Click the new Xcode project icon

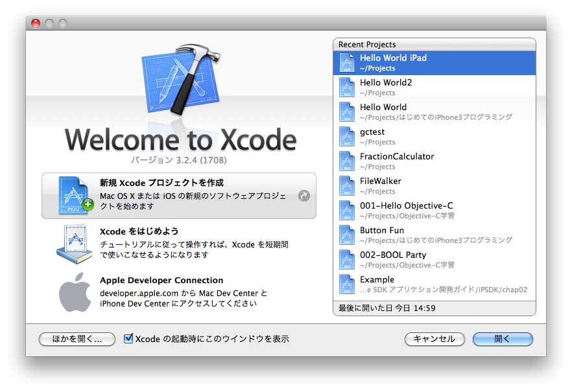tap(76, 195)
